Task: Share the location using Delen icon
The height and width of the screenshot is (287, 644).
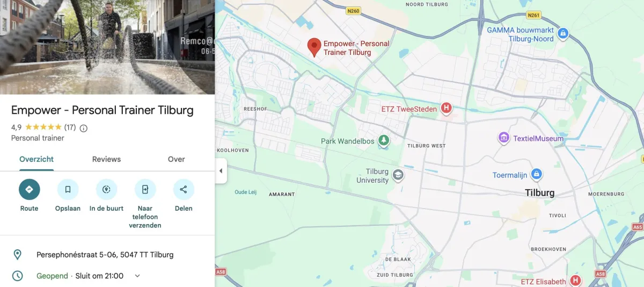Action: [x=184, y=189]
